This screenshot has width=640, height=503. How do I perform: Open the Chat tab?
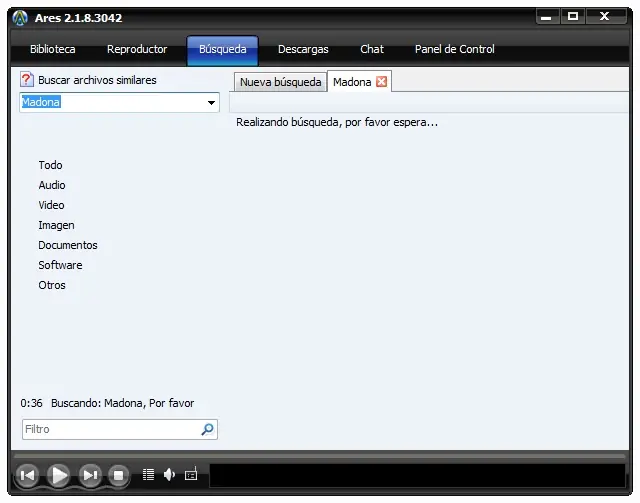coord(372,49)
